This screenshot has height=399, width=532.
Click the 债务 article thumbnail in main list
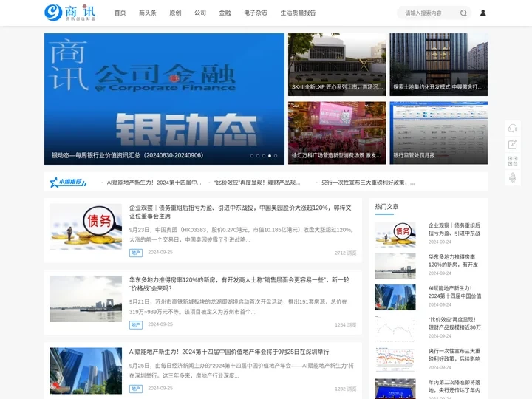[86, 227]
